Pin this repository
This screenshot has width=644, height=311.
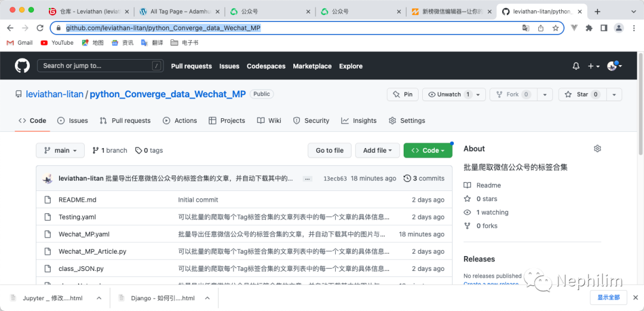(402, 94)
